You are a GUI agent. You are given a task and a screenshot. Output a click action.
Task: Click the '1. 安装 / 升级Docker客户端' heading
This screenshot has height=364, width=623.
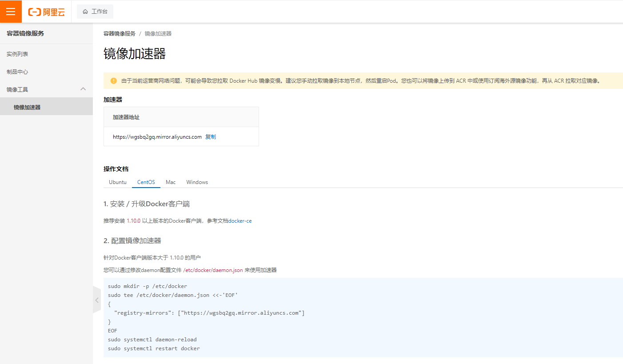[147, 204]
